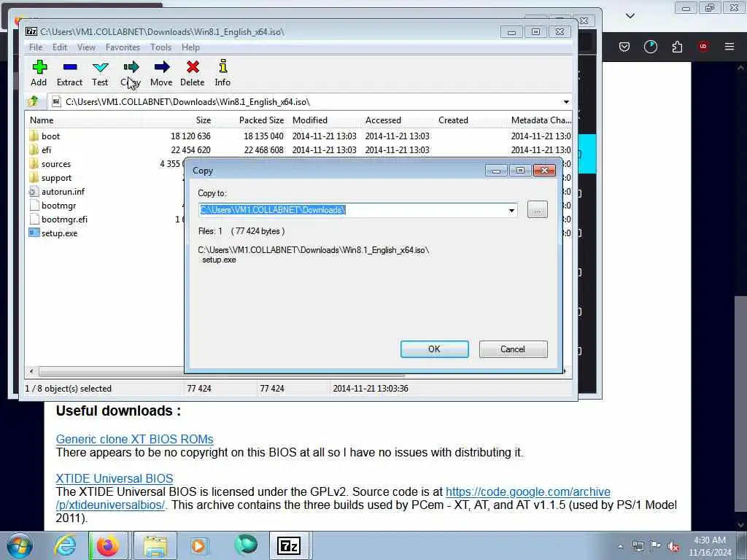Select the boot folder icon
The width and height of the screenshot is (747, 560).
pyautogui.click(x=34, y=136)
